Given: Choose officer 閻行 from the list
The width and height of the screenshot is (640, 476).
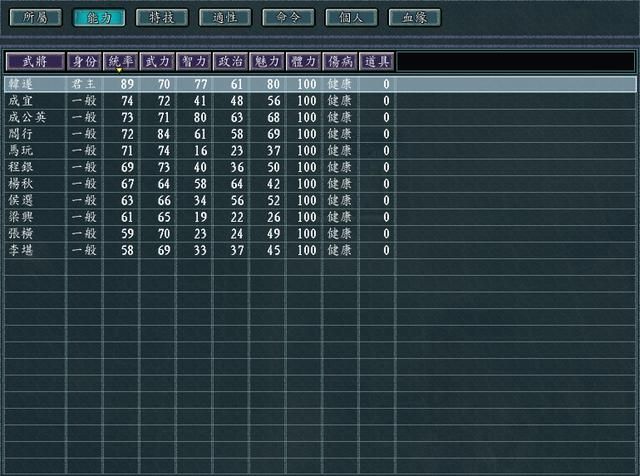Looking at the screenshot, I should (20, 133).
